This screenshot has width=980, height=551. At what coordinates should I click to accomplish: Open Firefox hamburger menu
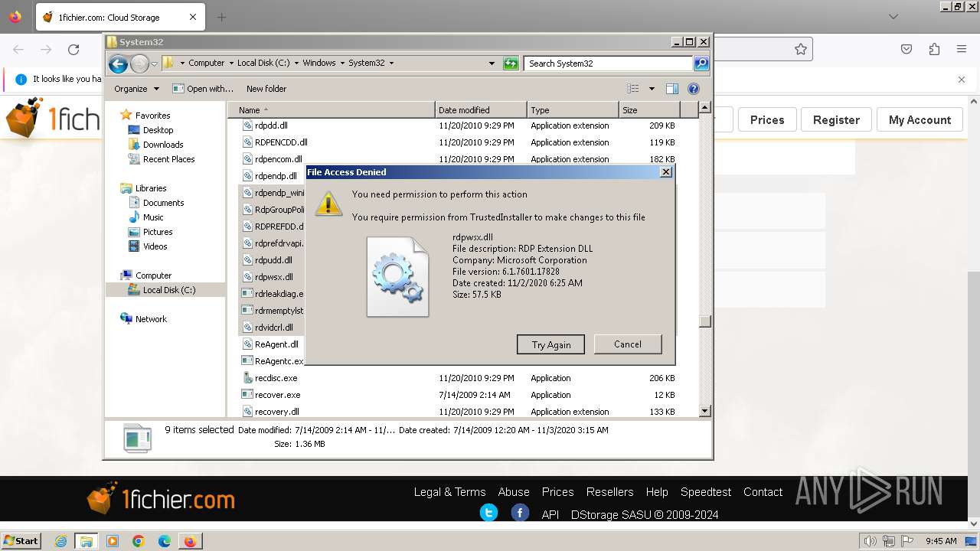[962, 49]
